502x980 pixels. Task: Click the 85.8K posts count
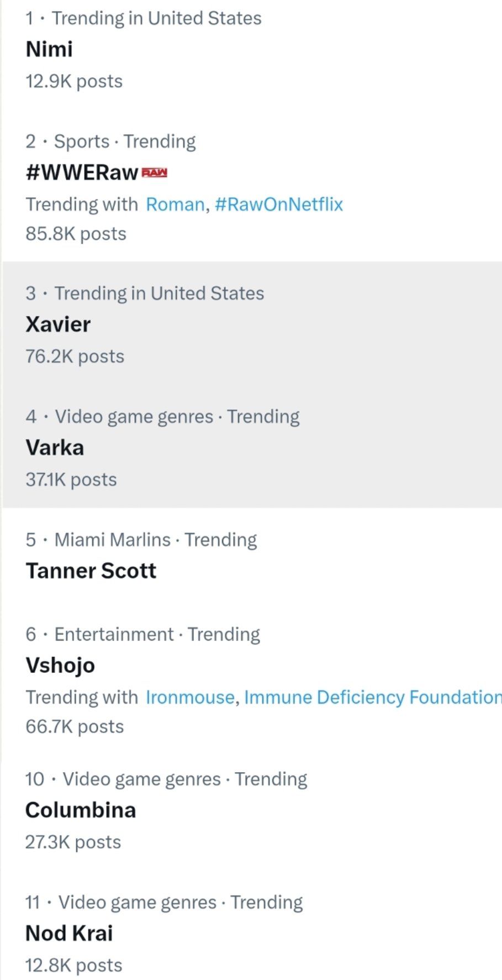click(x=76, y=234)
